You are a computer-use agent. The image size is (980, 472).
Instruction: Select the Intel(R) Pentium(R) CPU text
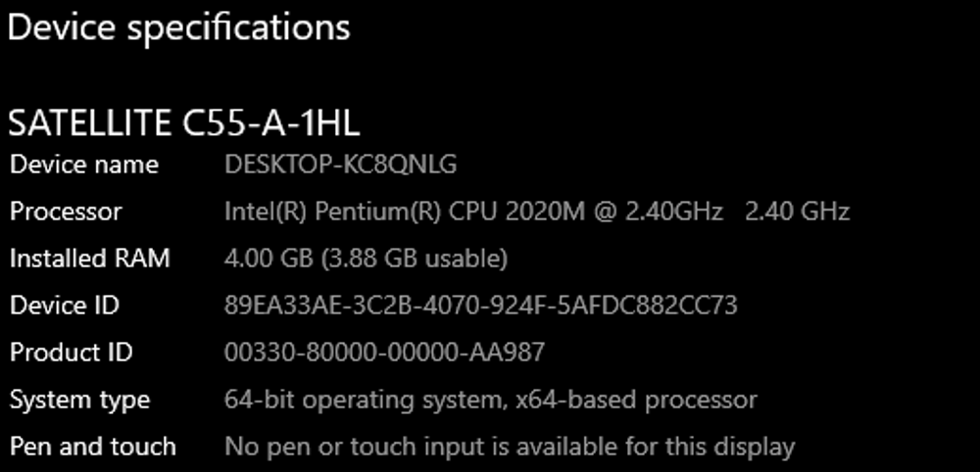(362, 212)
